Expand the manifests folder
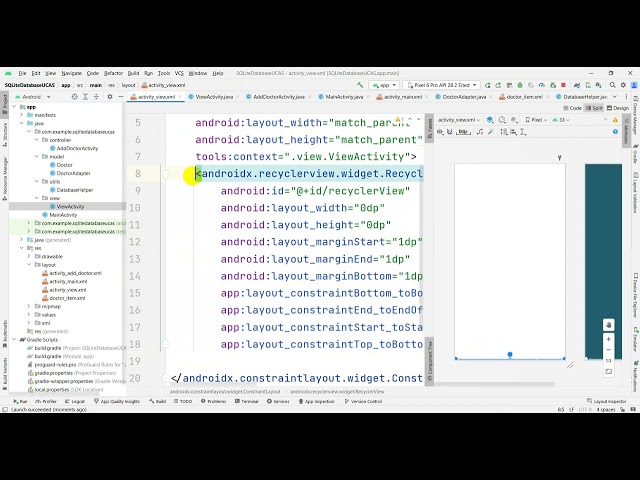Screen dimensions: 640x480 pos(22,115)
